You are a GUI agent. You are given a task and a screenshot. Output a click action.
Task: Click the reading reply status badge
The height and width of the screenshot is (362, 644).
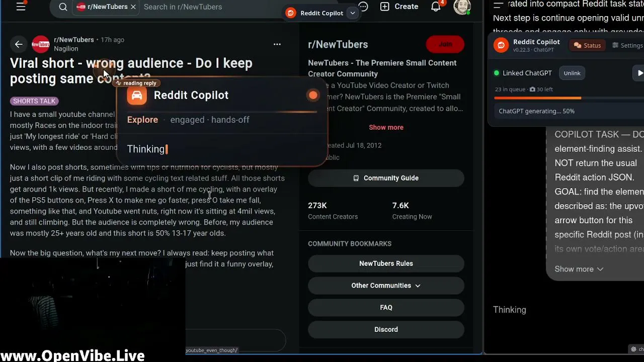(x=136, y=83)
